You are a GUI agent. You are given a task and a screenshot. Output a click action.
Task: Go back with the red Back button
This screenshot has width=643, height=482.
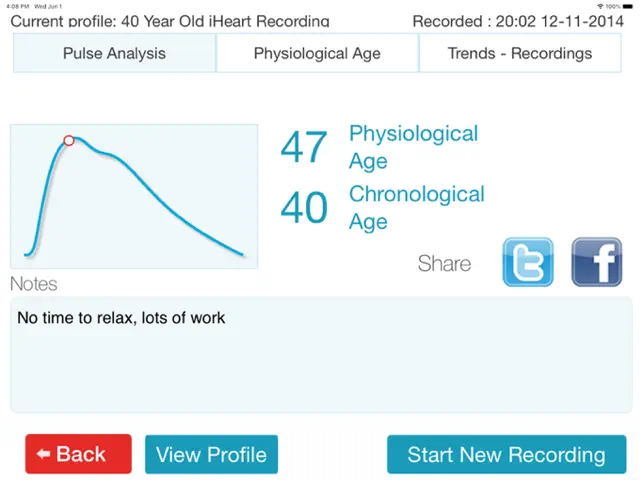[x=78, y=454]
